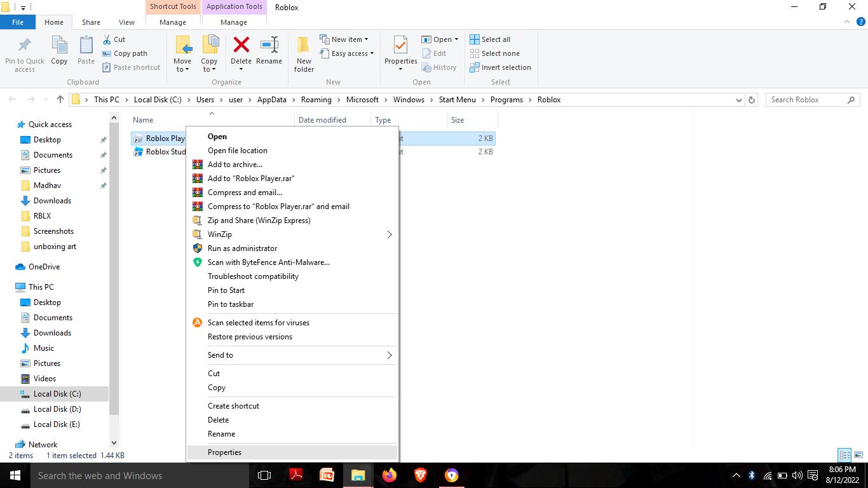Image resolution: width=868 pixels, height=488 pixels.
Task: Open the Shortcut Tools Manage tab
Action: pos(173,22)
